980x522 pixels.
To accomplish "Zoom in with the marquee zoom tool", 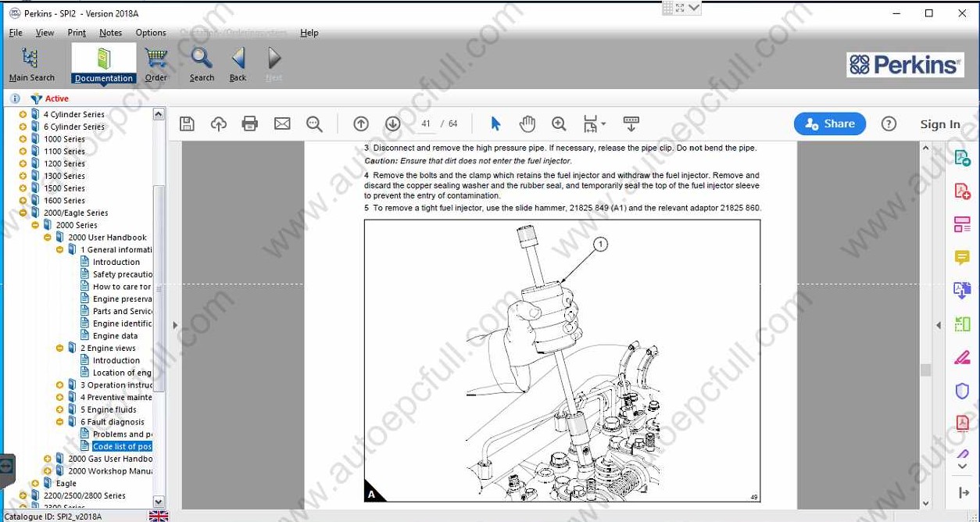I will [559, 123].
